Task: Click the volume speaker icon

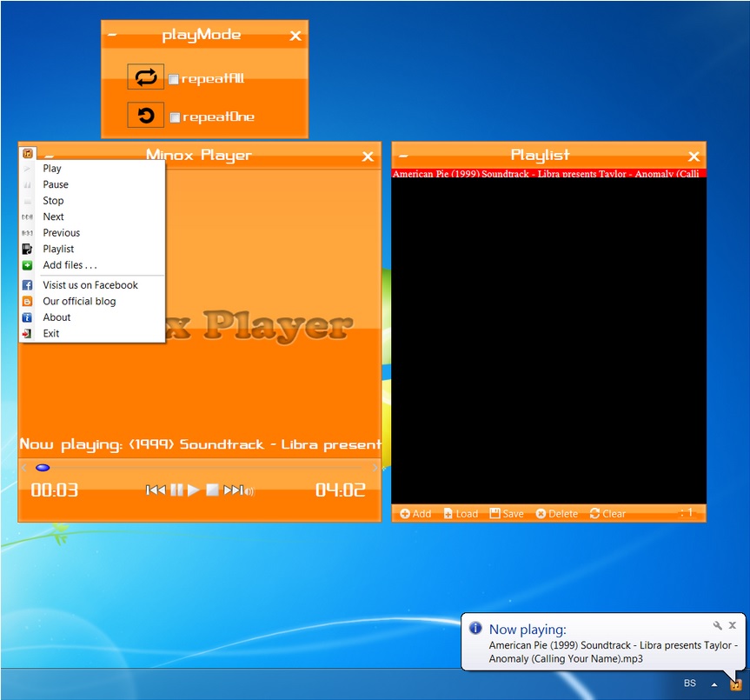Action: [249, 491]
